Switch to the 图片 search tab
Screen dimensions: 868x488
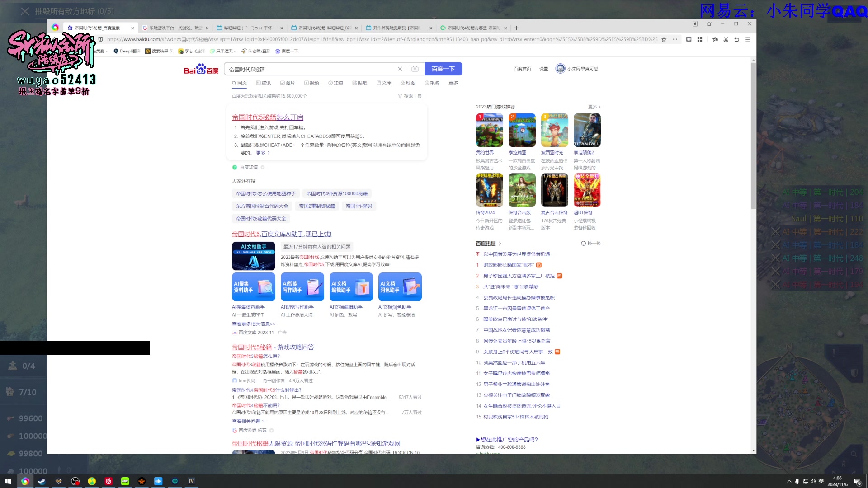[x=287, y=83]
